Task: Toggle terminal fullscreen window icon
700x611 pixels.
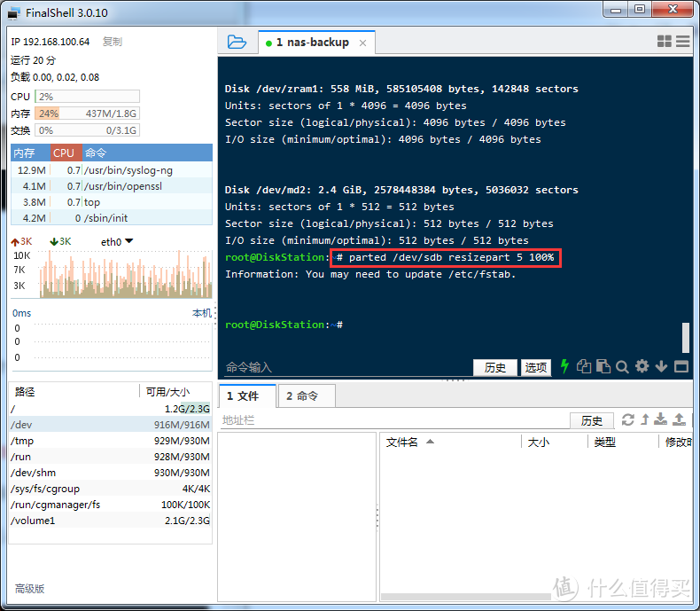Action: tap(681, 367)
